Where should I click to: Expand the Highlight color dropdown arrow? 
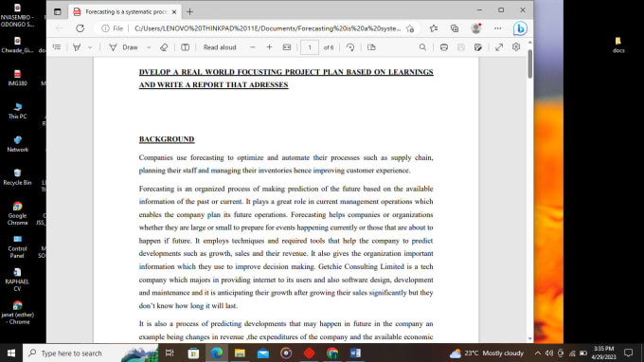click(90, 47)
